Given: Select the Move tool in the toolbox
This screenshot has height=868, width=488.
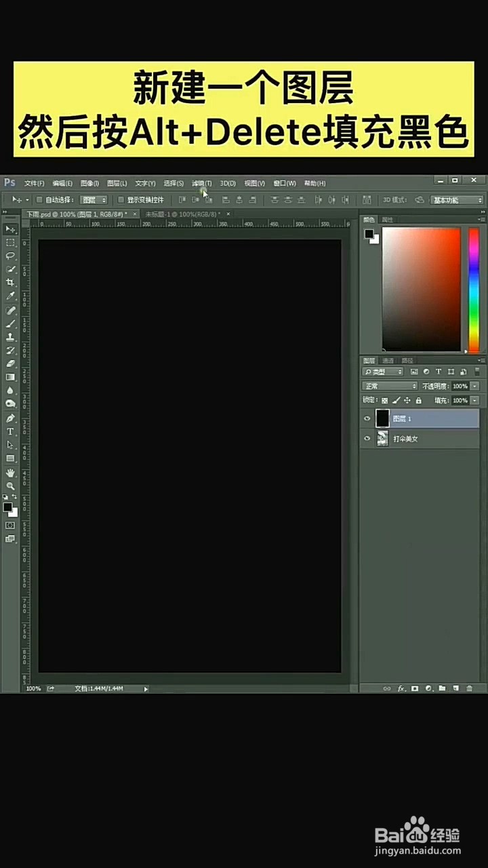Looking at the screenshot, I should (10, 229).
